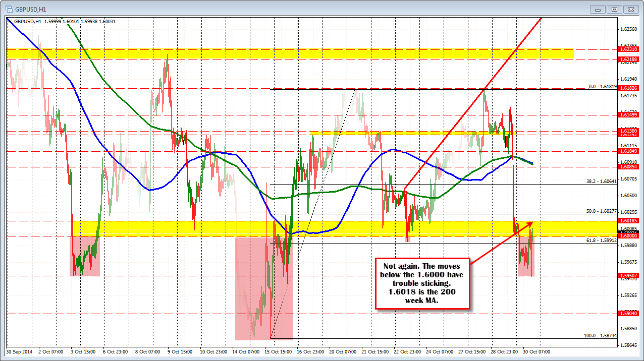This screenshot has width=644, height=361.
Task: Select the 1.59507 red price label
Action: click(x=629, y=276)
